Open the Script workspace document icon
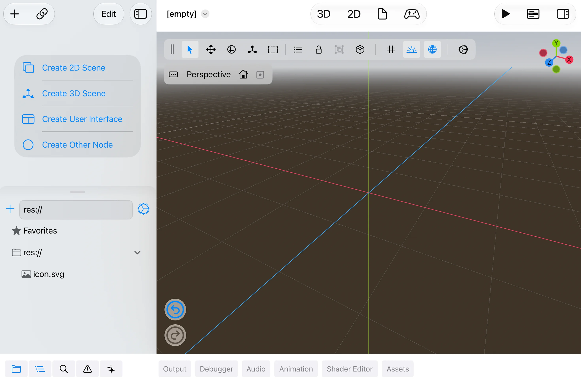Screen dimensions: 581x392 click(x=382, y=14)
